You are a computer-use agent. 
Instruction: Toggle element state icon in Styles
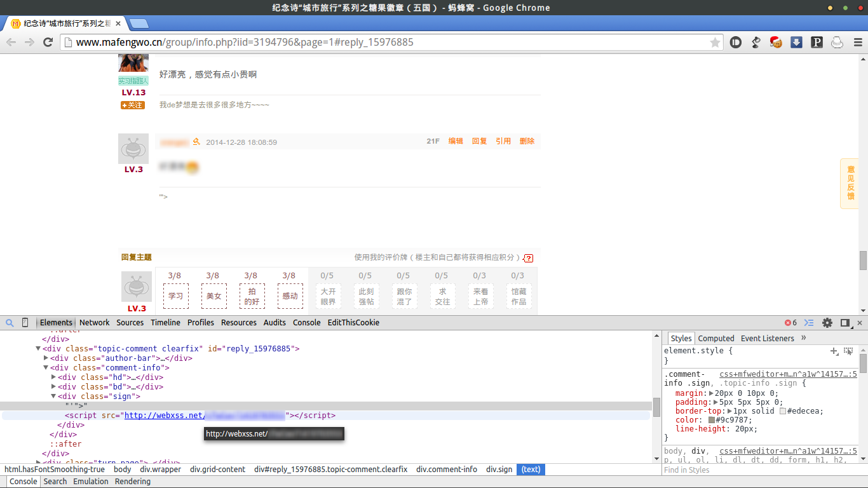click(848, 351)
